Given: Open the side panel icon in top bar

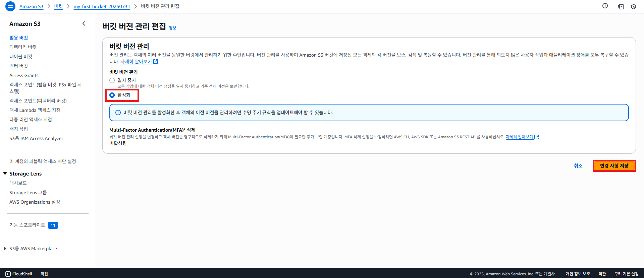Looking at the screenshot, I should (x=621, y=6).
